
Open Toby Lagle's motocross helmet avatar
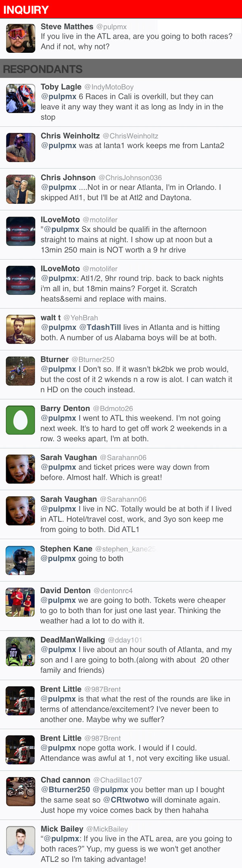[21, 98]
